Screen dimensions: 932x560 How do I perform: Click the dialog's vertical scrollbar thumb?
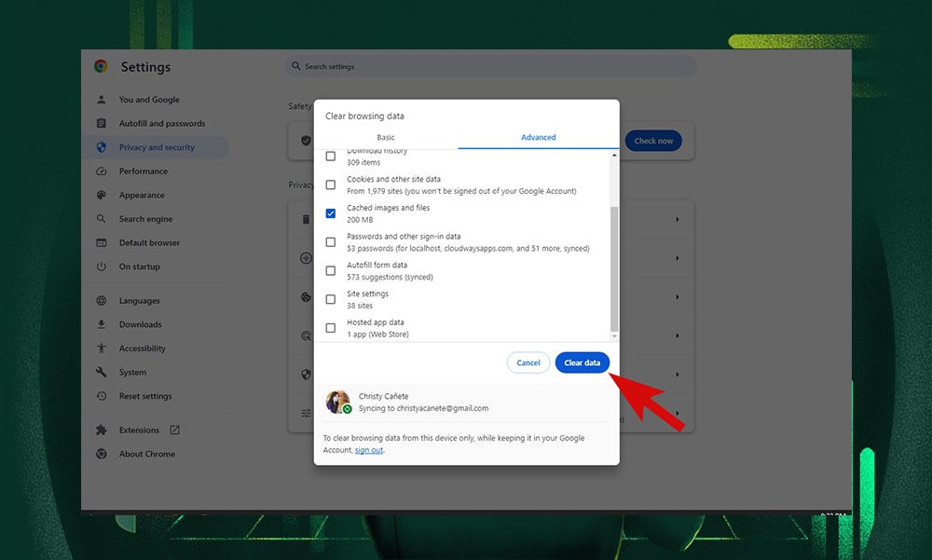click(613, 268)
